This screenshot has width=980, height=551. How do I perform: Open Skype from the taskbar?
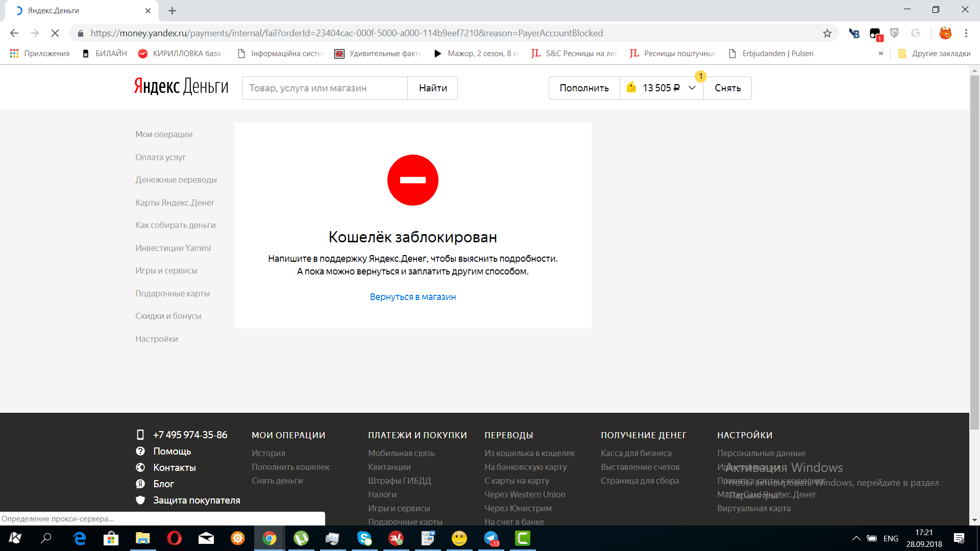pyautogui.click(x=364, y=538)
